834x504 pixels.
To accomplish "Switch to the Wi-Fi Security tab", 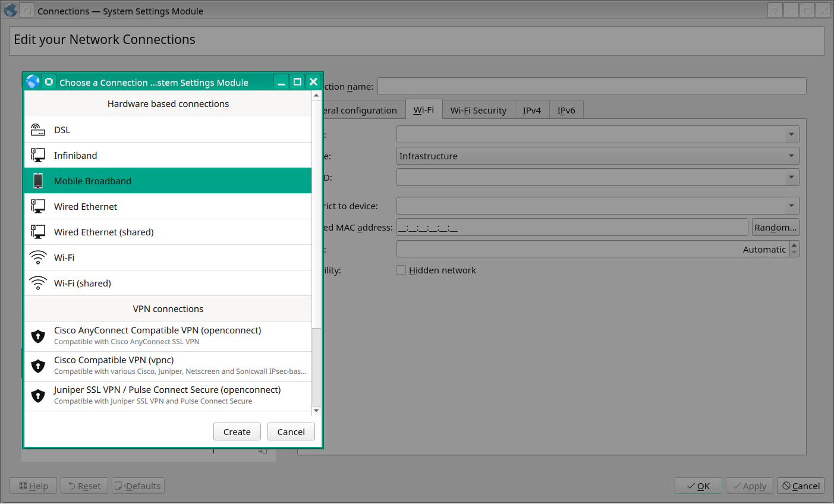I will (x=479, y=110).
